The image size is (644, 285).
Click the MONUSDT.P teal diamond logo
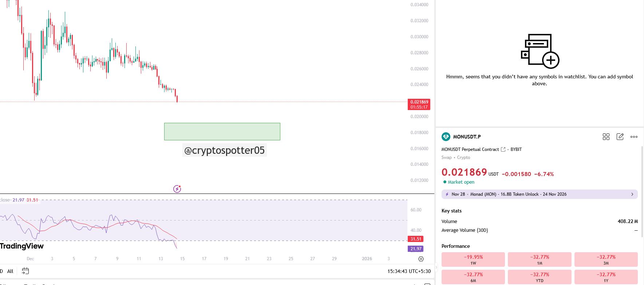(x=446, y=137)
